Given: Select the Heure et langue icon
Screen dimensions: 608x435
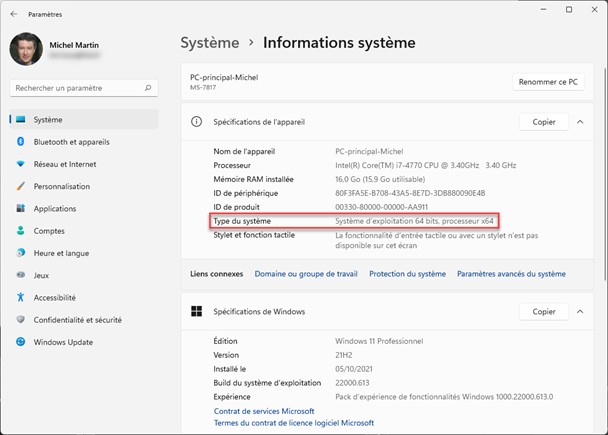Looking at the screenshot, I should (x=20, y=253).
